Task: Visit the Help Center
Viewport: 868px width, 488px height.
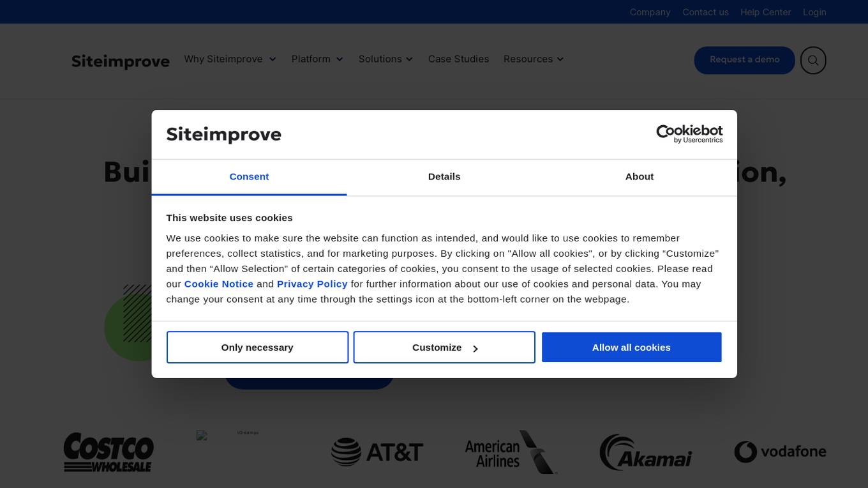Action: 765,12
